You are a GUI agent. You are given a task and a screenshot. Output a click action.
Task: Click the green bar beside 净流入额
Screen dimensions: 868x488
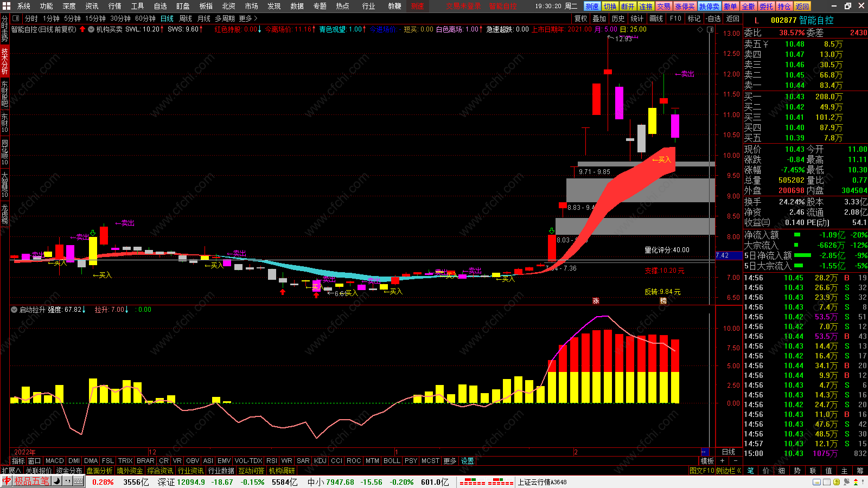coord(797,235)
